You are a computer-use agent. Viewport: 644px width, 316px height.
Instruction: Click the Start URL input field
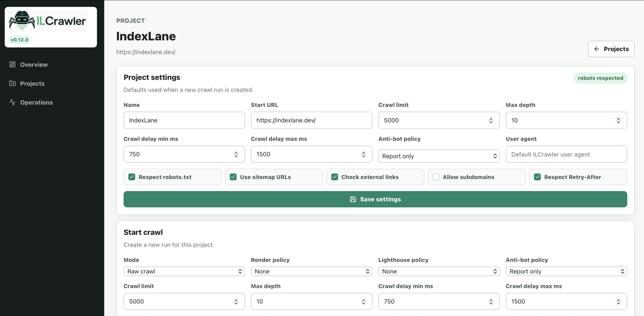(312, 120)
